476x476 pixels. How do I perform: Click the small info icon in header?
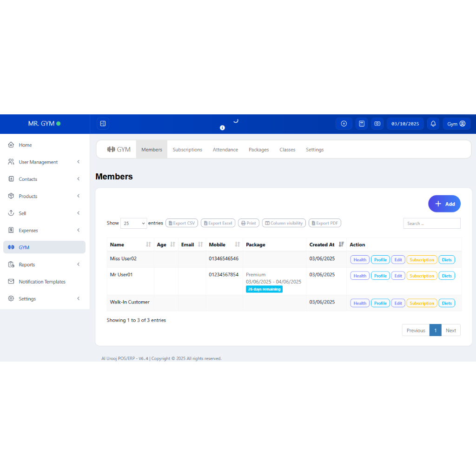(x=222, y=128)
